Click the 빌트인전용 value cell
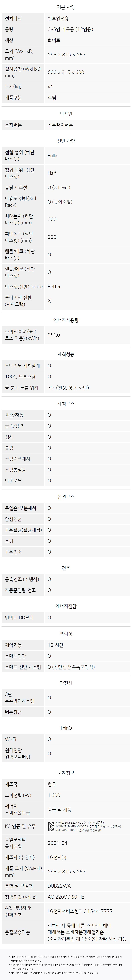Viewport: 132px width, 980px height. pos(58,18)
